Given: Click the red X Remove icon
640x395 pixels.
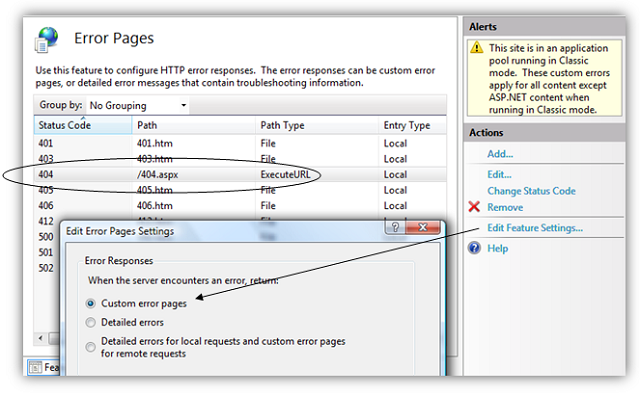Looking at the screenshot, I should [474, 207].
